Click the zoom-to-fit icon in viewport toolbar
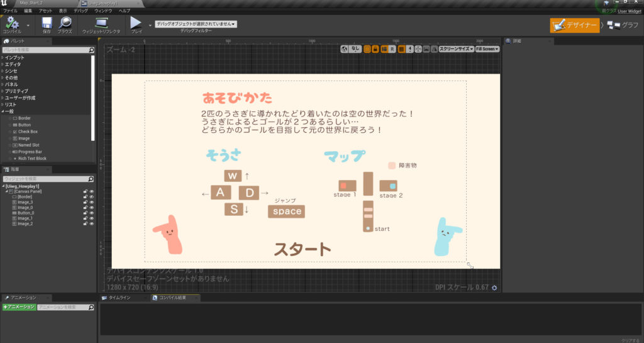644x343 pixels. [x=418, y=48]
